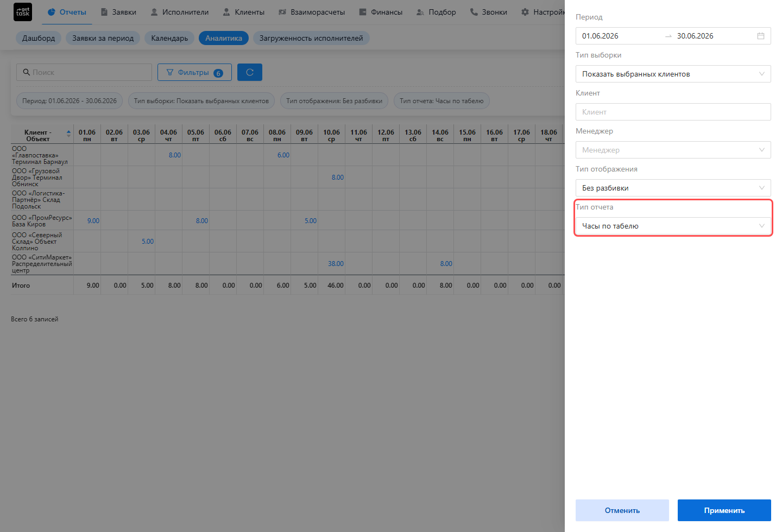Expand the Менеджер dropdown

[x=673, y=150]
